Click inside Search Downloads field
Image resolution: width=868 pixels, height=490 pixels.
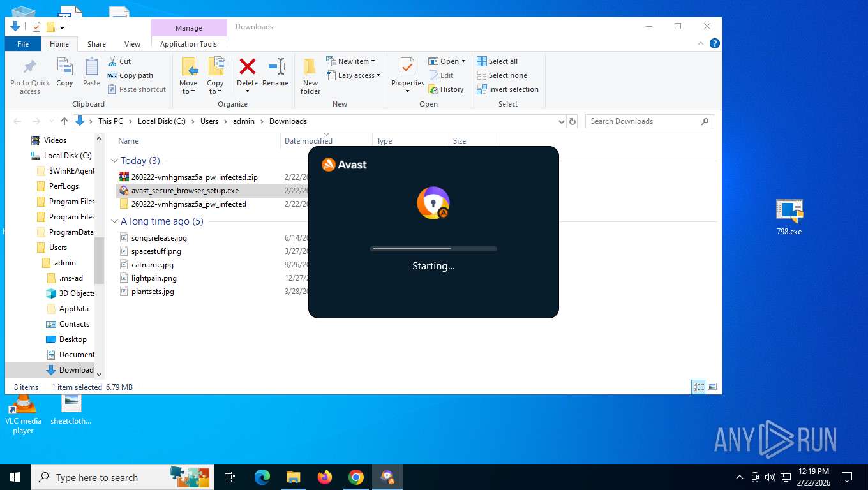tap(649, 121)
